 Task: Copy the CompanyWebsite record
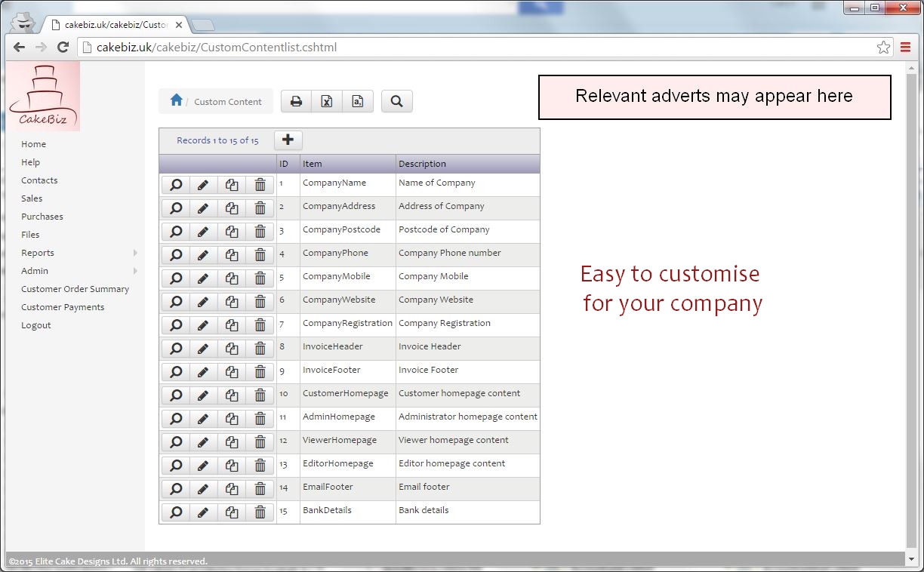coord(232,301)
